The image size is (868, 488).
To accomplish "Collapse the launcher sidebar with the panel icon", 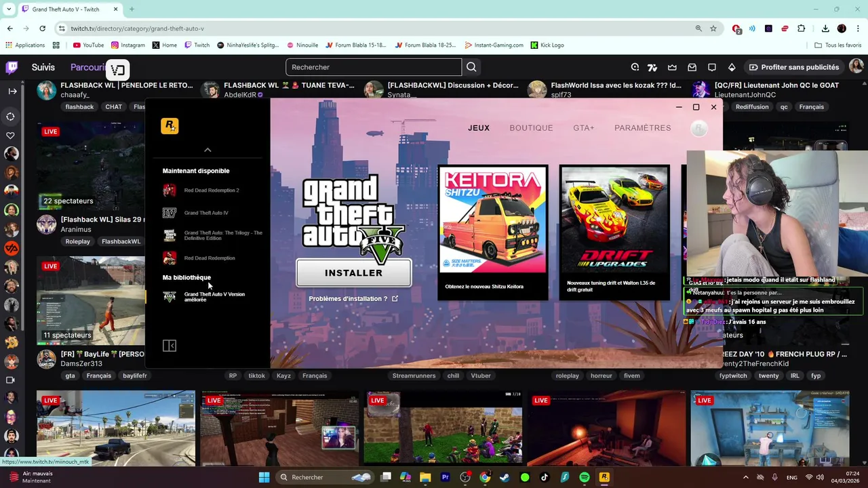I will point(170,346).
